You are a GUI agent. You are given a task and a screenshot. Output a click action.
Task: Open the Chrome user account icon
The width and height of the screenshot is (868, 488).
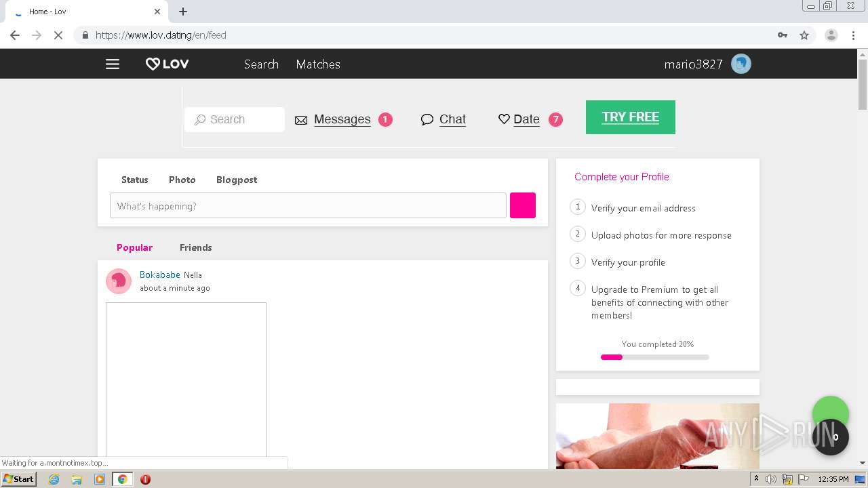pyautogui.click(x=831, y=35)
